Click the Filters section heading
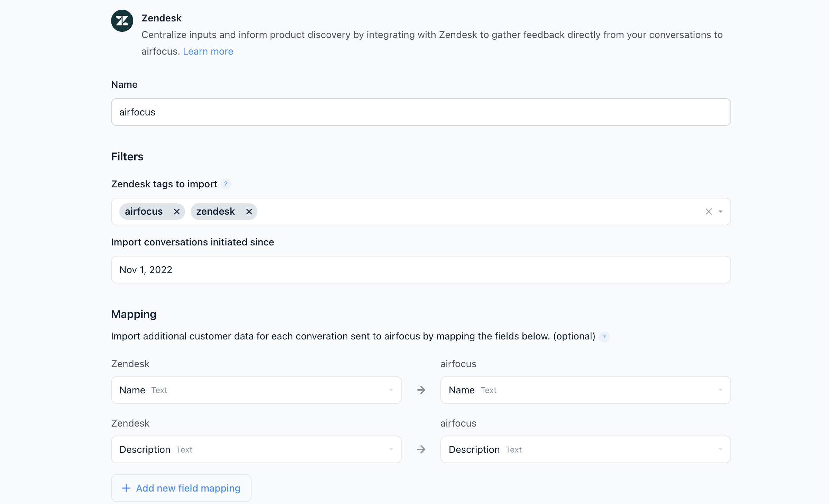This screenshot has height=504, width=829. click(127, 157)
